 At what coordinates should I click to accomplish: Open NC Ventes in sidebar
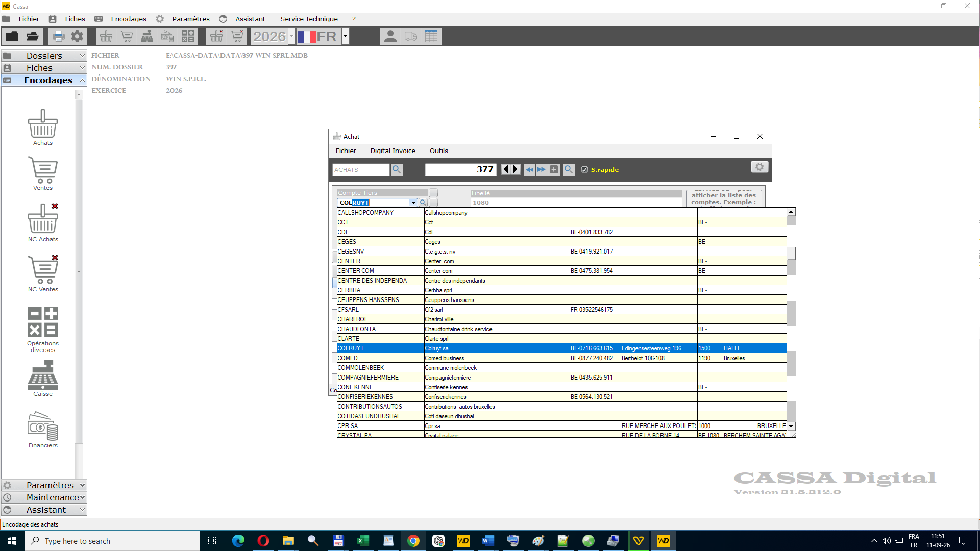coord(43,273)
